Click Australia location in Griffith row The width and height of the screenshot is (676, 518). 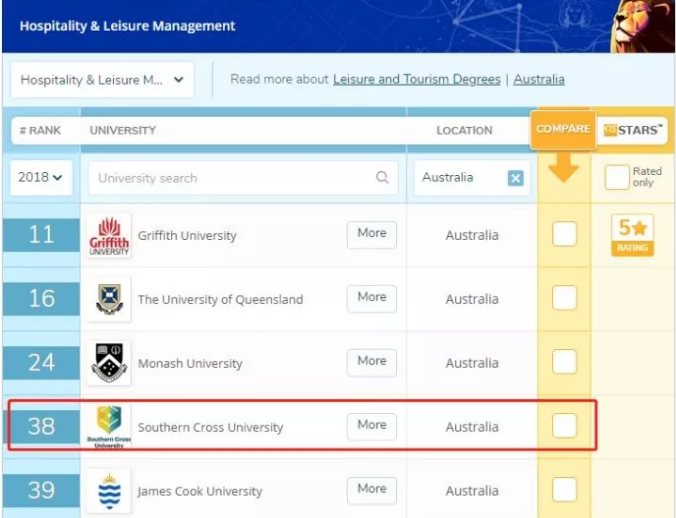pyautogui.click(x=472, y=235)
